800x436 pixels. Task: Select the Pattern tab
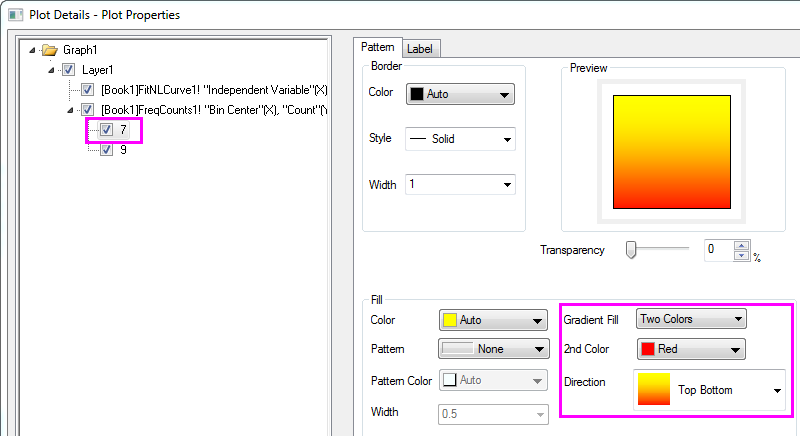[x=377, y=47]
